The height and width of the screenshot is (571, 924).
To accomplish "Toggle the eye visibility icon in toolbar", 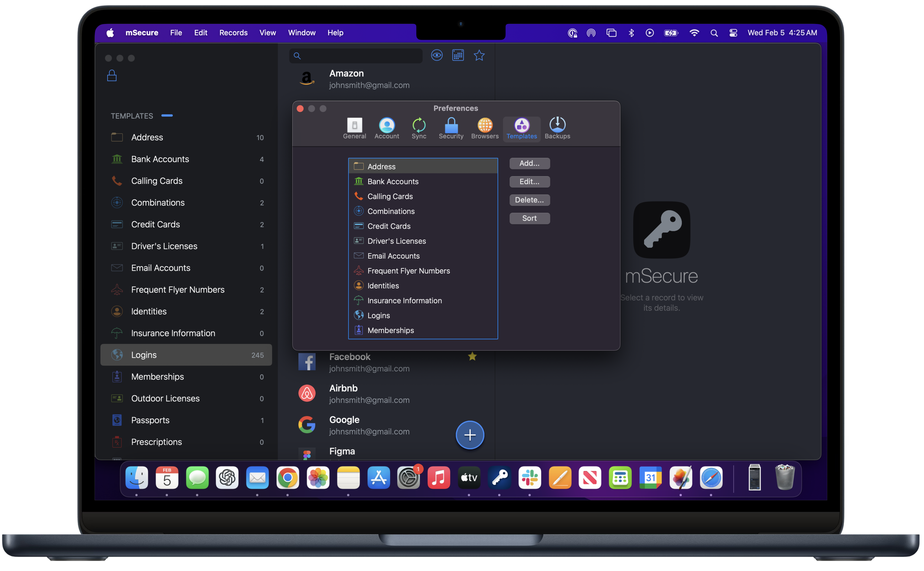I will click(437, 55).
